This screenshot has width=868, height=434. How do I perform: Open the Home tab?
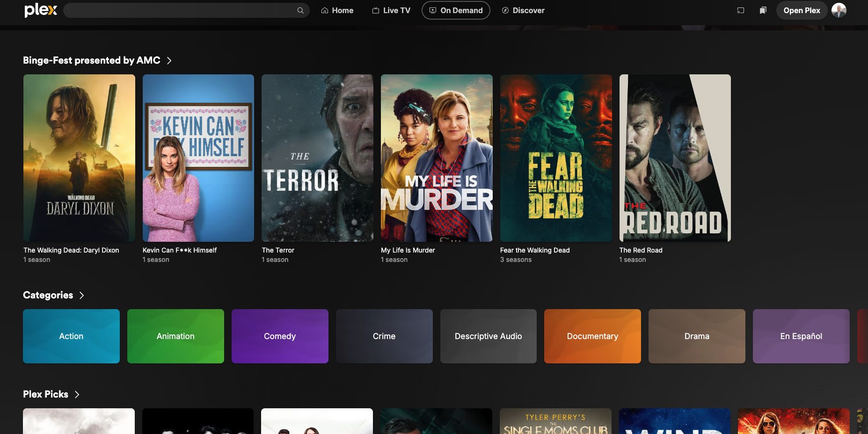(x=337, y=10)
